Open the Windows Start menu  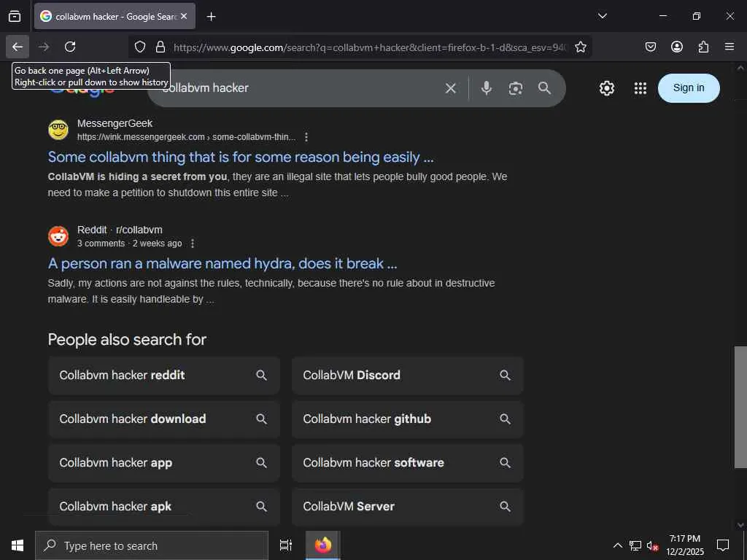(x=18, y=545)
